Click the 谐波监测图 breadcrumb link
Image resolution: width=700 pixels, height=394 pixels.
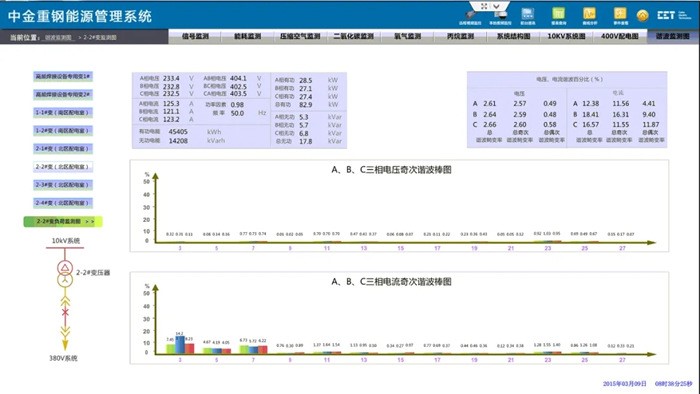tap(58, 37)
